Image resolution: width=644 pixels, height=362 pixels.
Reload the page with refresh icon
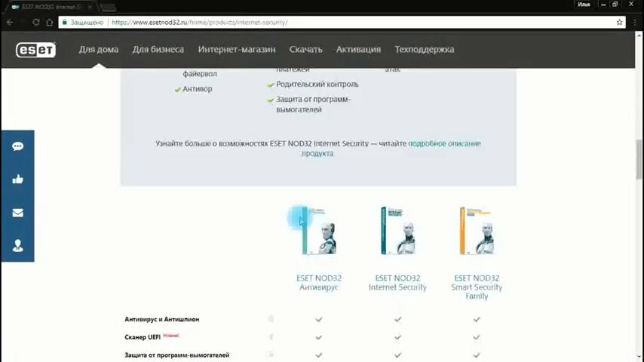[x=36, y=22]
